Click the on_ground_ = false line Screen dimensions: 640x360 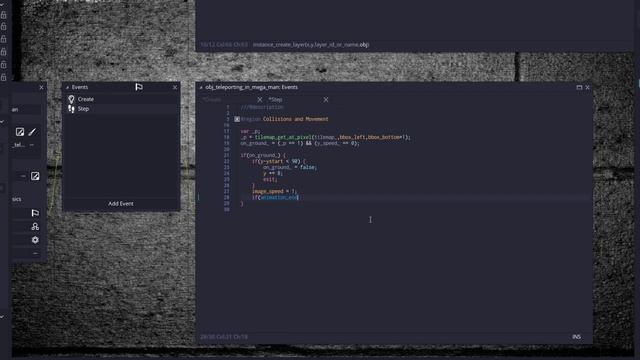click(x=290, y=167)
